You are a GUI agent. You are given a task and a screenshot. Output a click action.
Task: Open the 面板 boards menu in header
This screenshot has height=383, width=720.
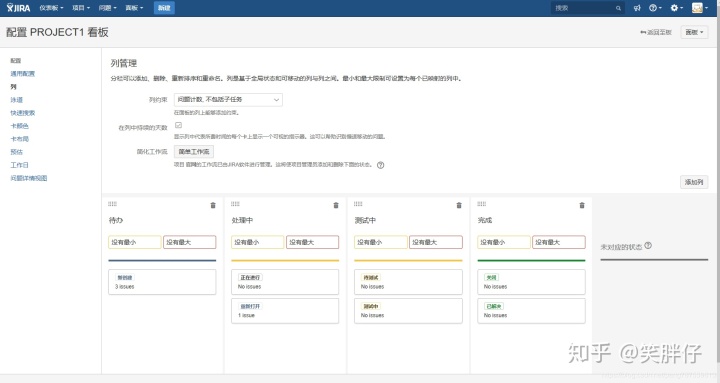point(134,8)
